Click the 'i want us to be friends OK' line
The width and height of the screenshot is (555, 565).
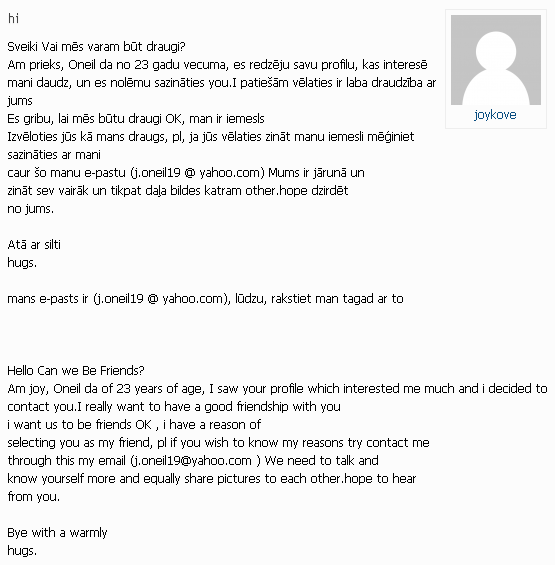point(134,424)
